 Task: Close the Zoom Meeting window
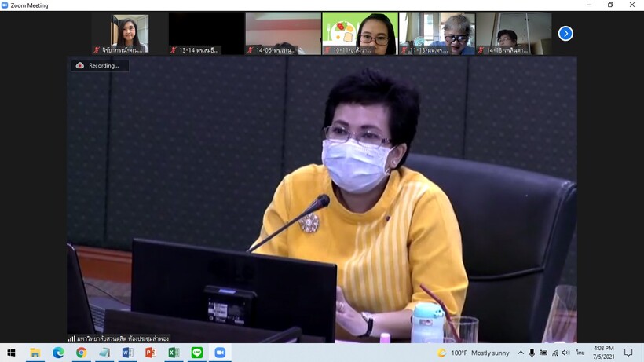632,5
